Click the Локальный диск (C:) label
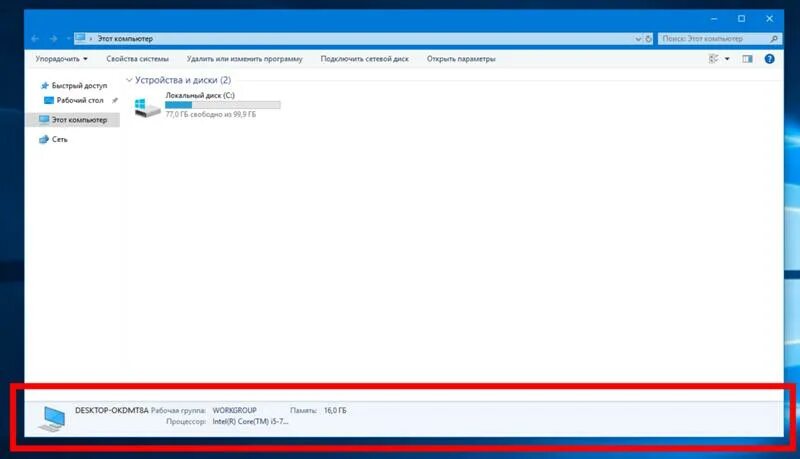This screenshot has width=800, height=459. (200, 95)
